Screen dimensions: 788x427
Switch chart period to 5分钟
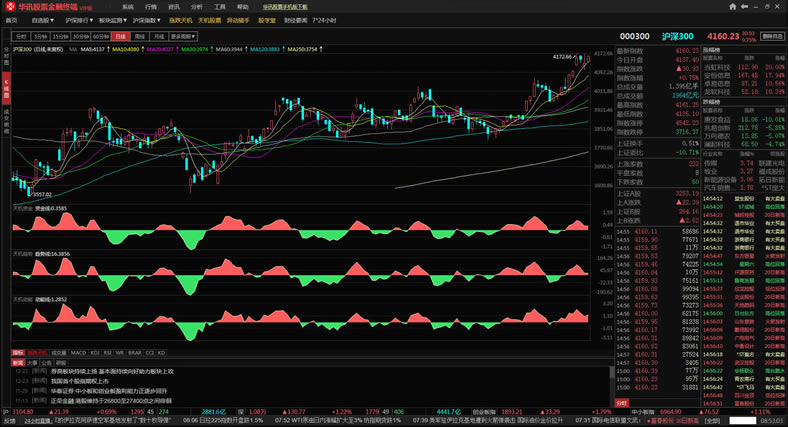pyautogui.click(x=41, y=35)
